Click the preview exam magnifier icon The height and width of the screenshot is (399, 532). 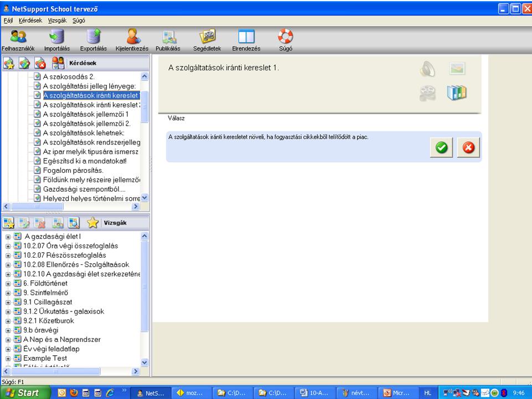[x=74, y=223]
